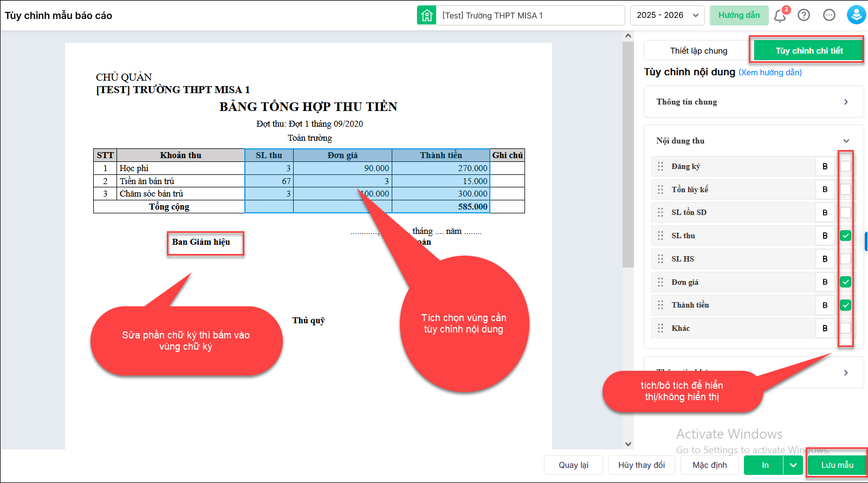This screenshot has width=868, height=483.
Task: Grab the drag handle of SL thu
Action: point(660,236)
